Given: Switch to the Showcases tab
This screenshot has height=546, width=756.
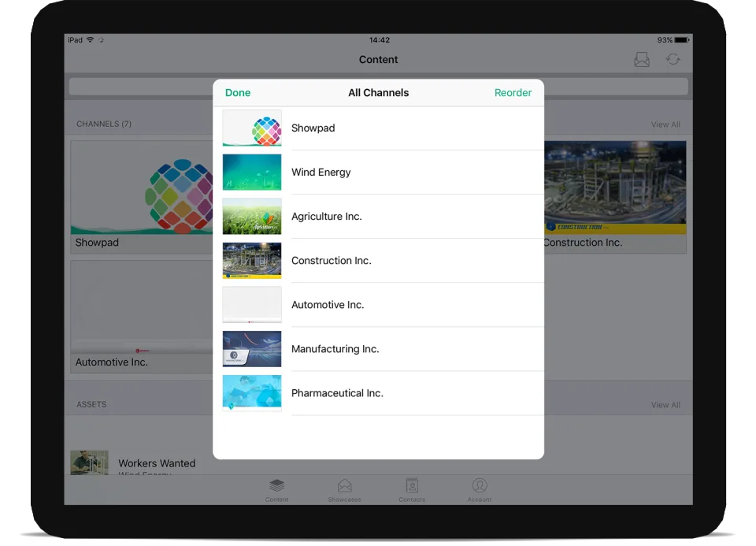Looking at the screenshot, I should pos(344,491).
